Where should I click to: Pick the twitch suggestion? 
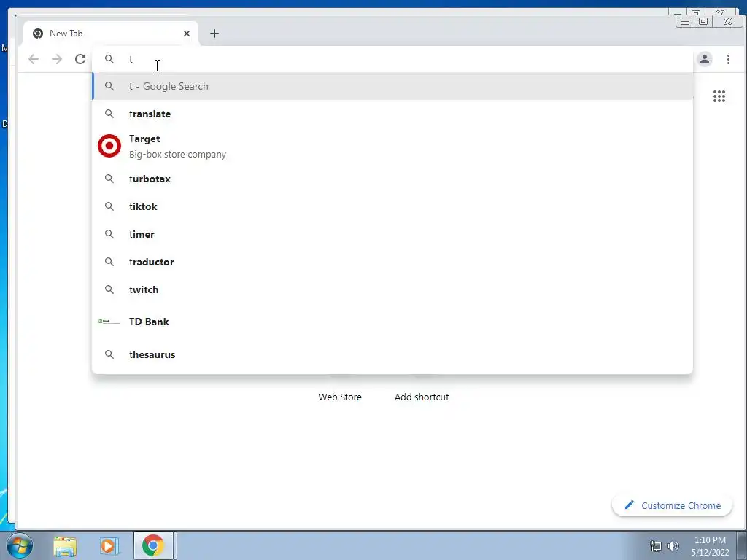click(392, 289)
